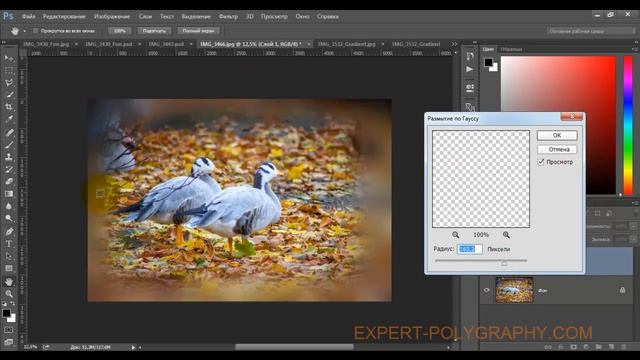
Task: Select the Rectangular Marquee tool
Action: (x=9, y=70)
